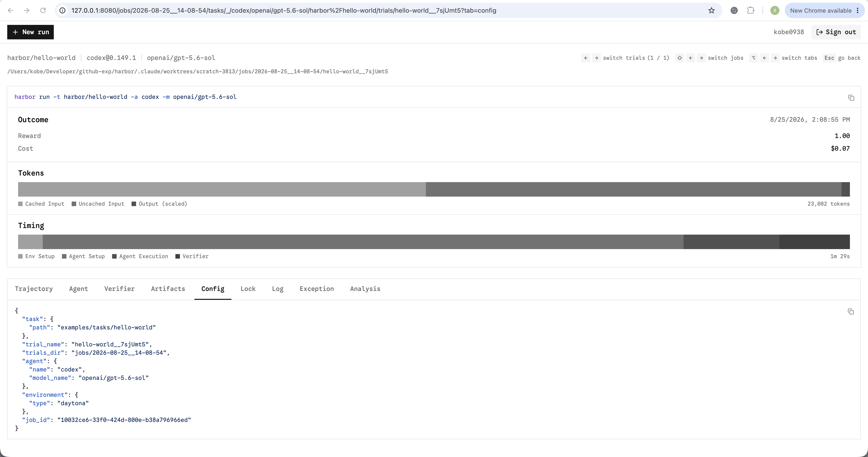Click openai/gpt-5.6-sol model label in header

point(181,58)
